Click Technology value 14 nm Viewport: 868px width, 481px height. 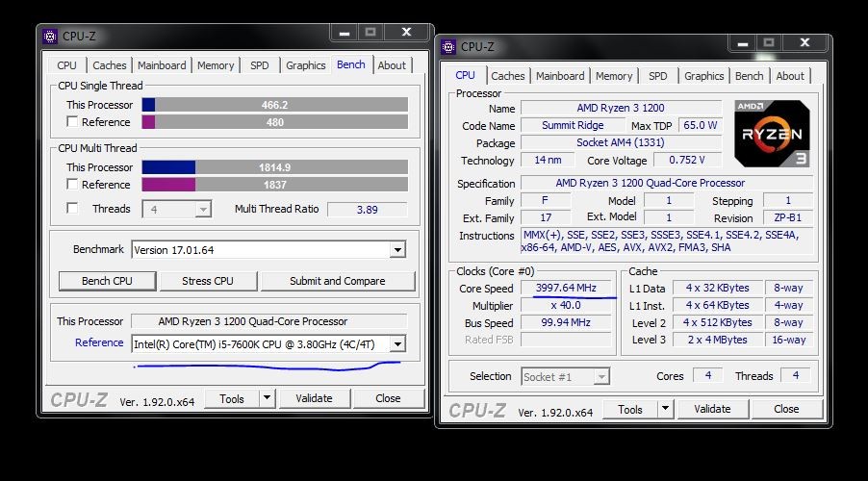click(x=548, y=160)
